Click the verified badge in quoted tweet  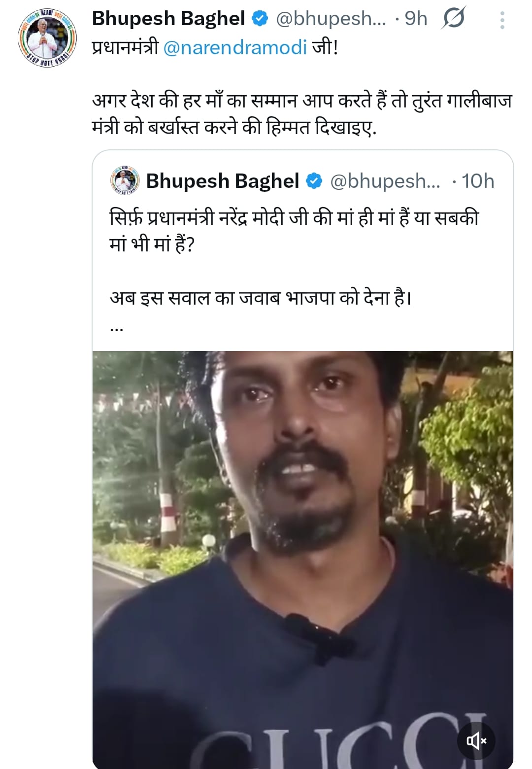tap(314, 181)
